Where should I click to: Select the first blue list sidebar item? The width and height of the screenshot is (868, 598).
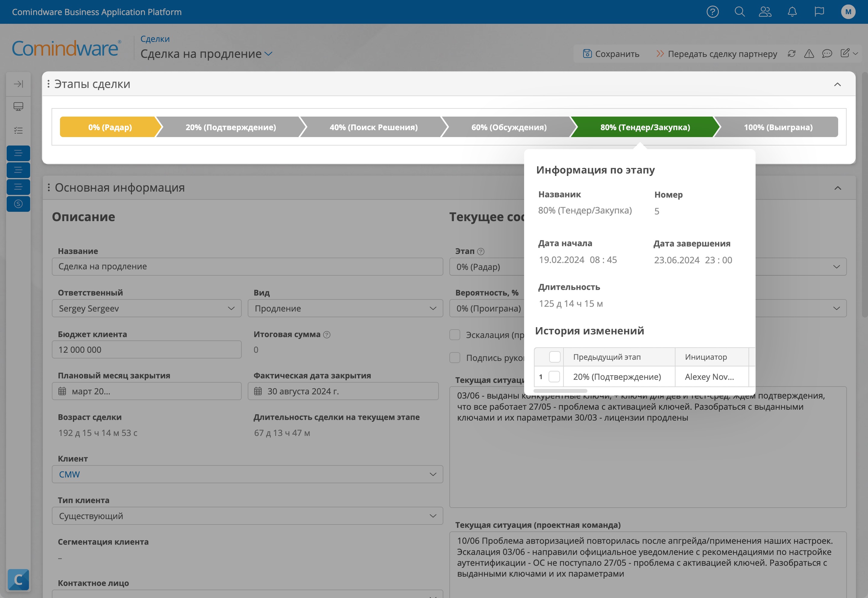(18, 153)
